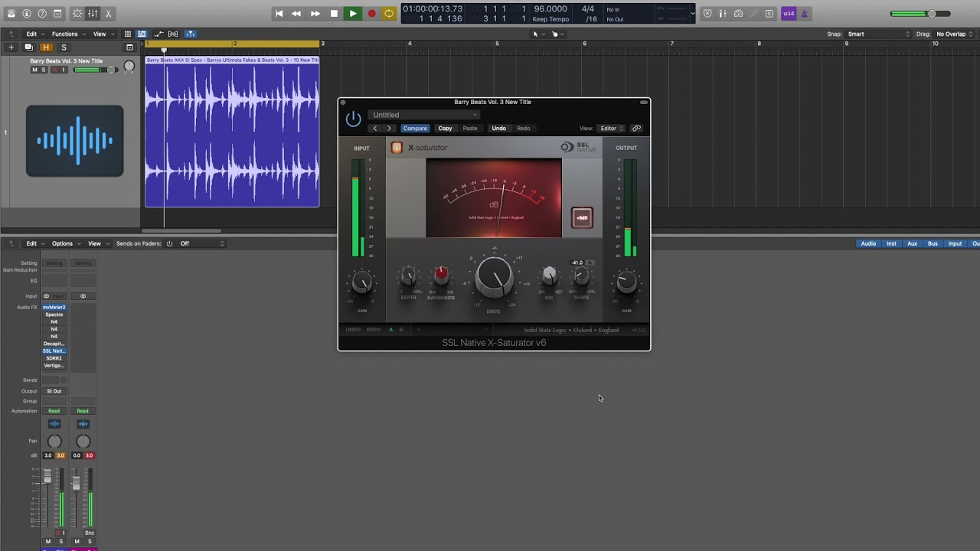Go to beginning of project
Viewport: 980px width, 551px height.
click(279, 14)
